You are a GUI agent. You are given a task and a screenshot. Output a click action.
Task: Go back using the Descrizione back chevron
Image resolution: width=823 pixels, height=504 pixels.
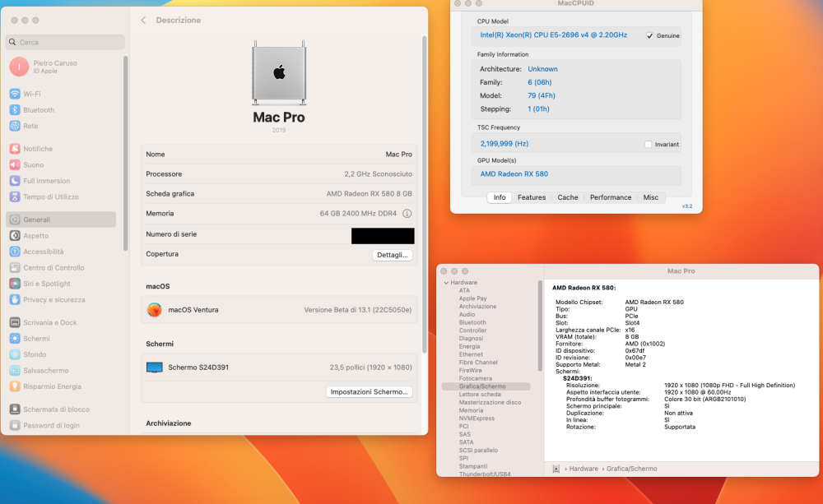[x=143, y=21]
